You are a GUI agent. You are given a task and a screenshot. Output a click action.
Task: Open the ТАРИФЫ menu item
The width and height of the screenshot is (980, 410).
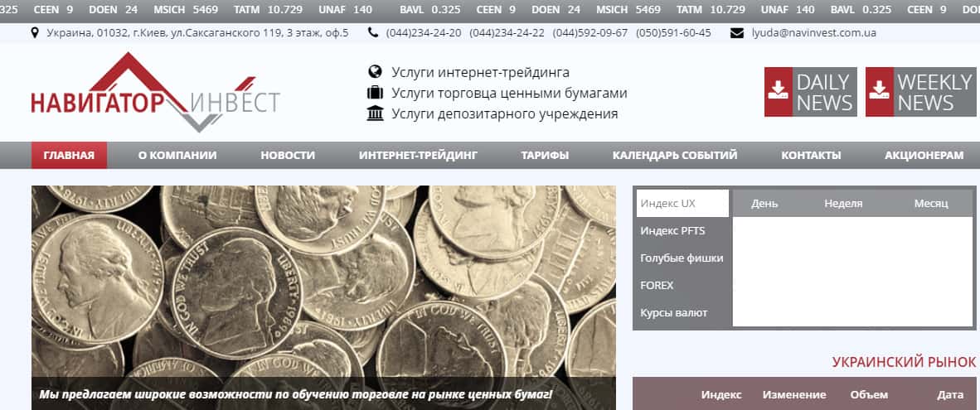pos(545,156)
